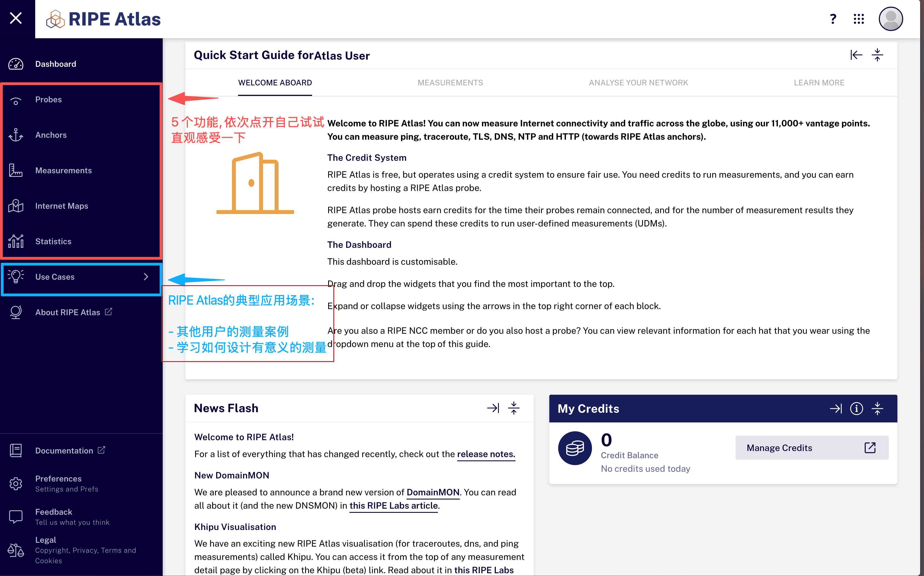This screenshot has height=576, width=924.
Task: Open the Statistics section
Action: [53, 241]
